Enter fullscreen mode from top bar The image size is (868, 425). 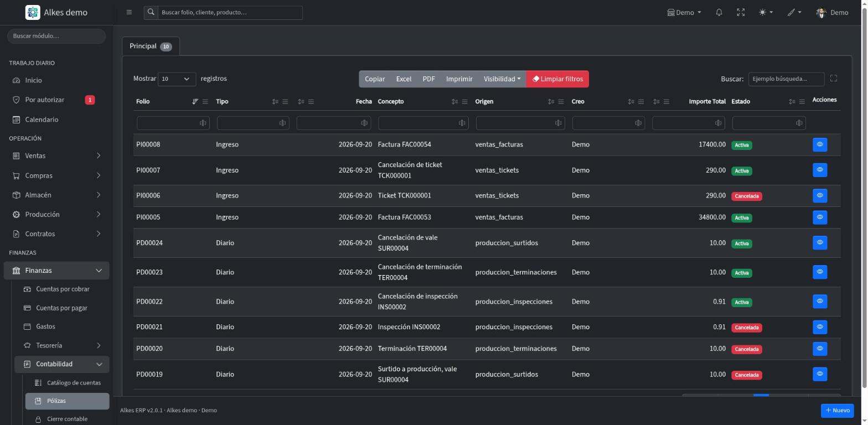point(741,12)
